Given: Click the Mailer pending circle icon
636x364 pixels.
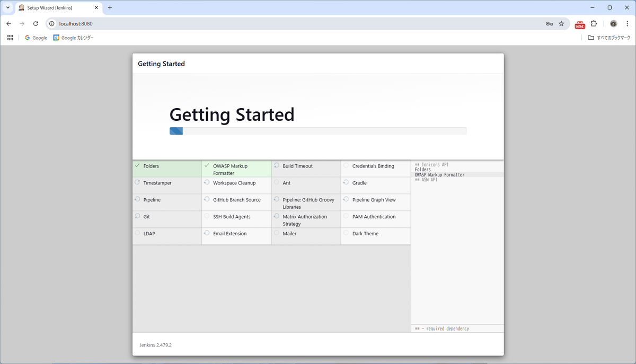Looking at the screenshot, I should [x=277, y=233].
